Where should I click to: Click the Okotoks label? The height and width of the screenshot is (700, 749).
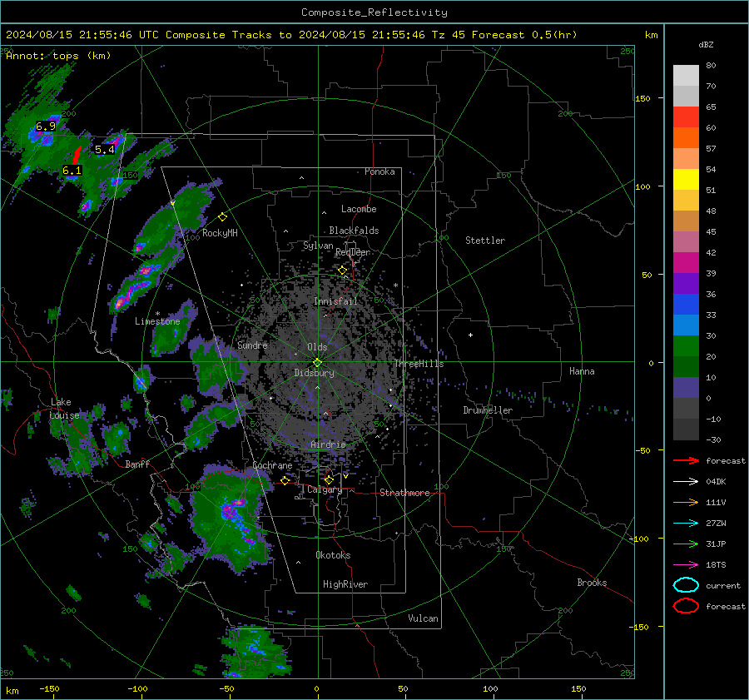point(333,555)
